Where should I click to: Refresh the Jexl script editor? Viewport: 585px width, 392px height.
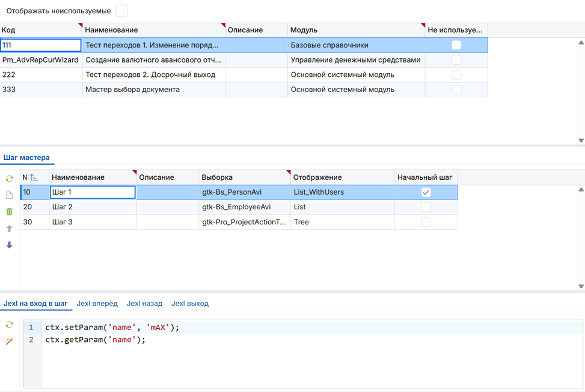9,325
